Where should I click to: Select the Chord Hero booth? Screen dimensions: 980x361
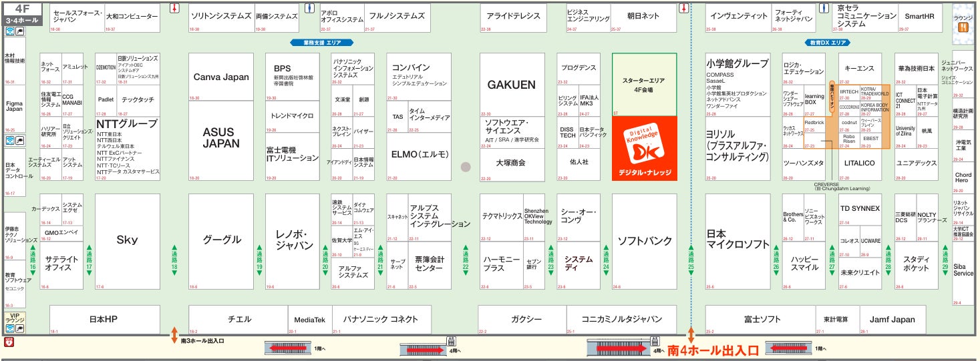(x=963, y=178)
